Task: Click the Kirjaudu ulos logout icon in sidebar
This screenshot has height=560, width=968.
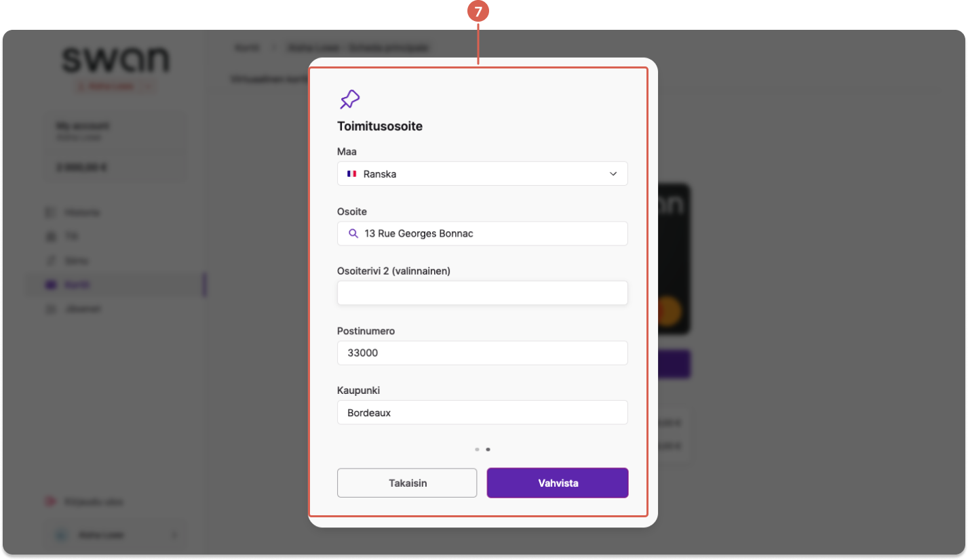Action: click(x=50, y=502)
